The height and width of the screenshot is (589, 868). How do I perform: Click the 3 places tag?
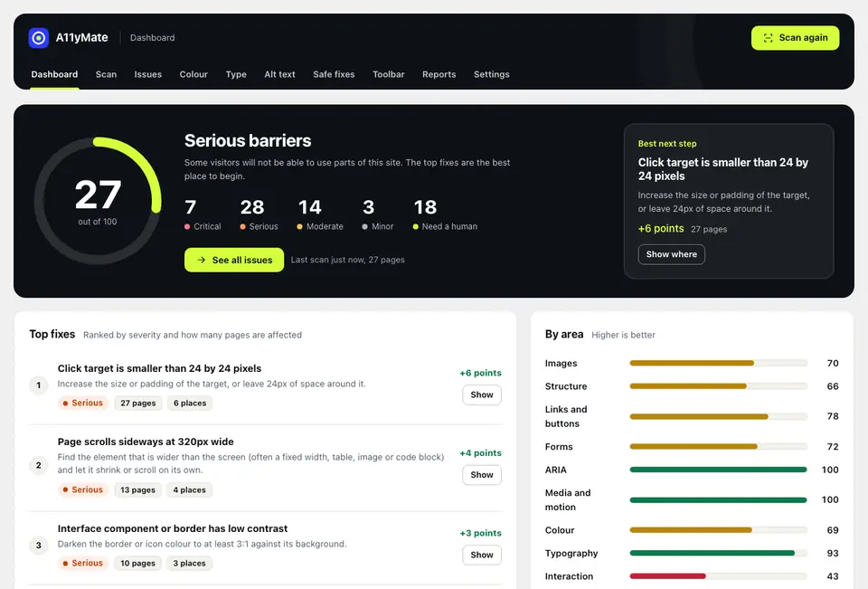(189, 563)
